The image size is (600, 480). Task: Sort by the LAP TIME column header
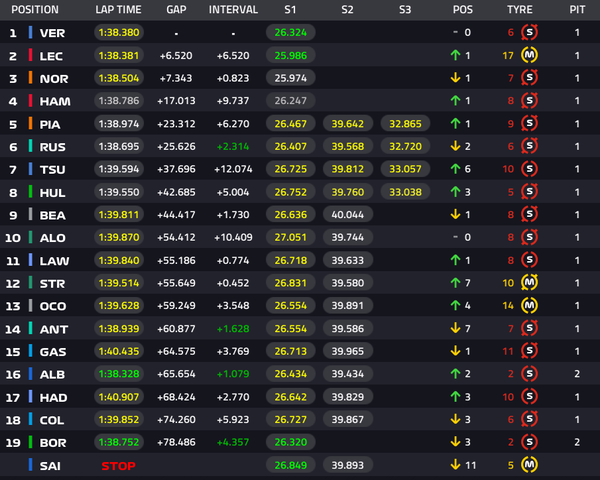pos(118,10)
